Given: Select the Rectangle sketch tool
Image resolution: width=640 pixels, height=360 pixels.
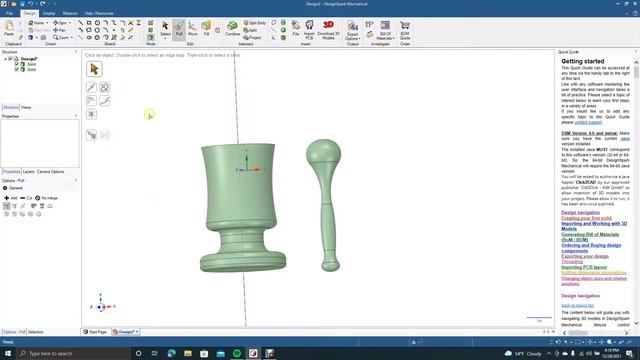Looking at the screenshot, I should pos(89,23).
